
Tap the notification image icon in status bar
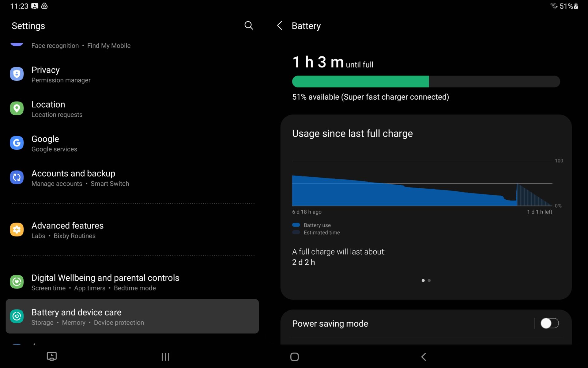click(x=35, y=6)
